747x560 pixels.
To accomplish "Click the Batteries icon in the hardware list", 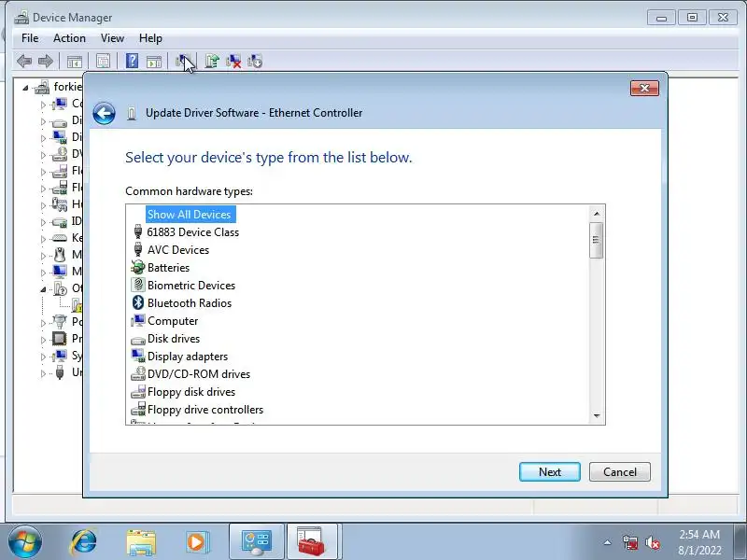I will coord(137,268).
